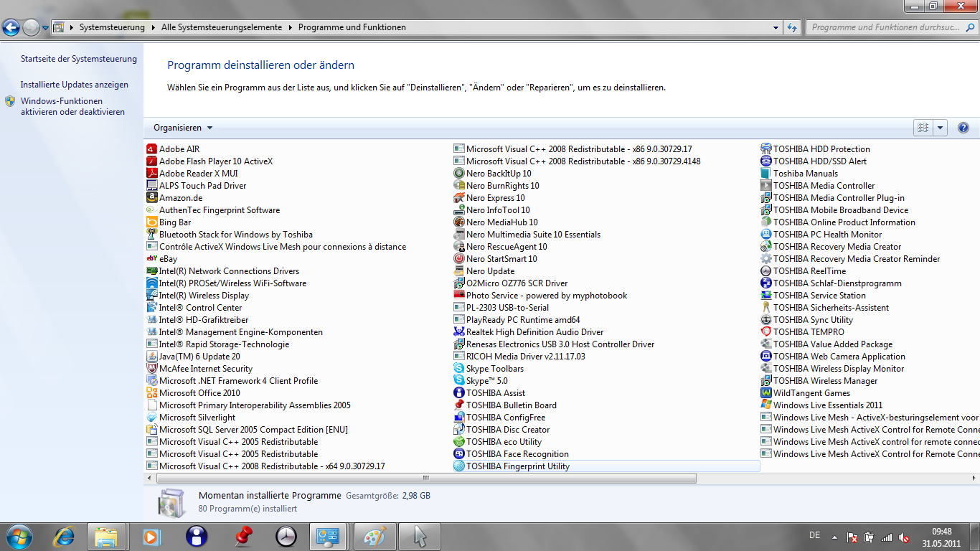The width and height of the screenshot is (980, 551).
Task: Click the eBay program icon
Action: coord(152,259)
